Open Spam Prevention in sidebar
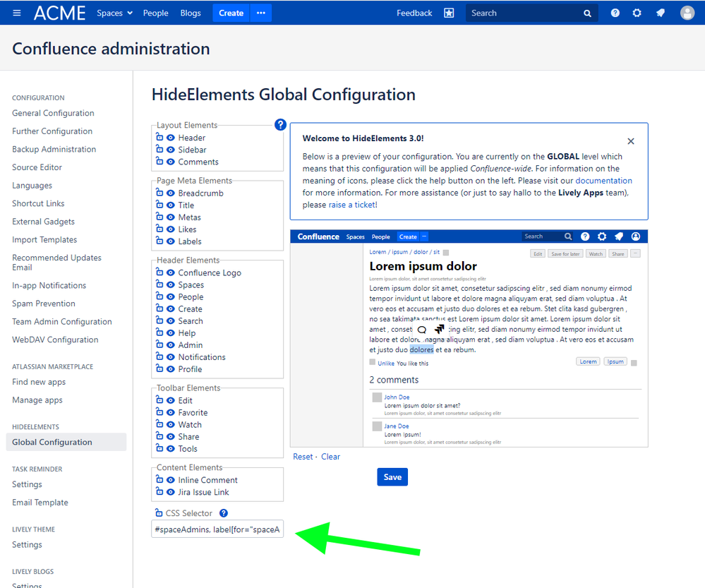 (44, 304)
